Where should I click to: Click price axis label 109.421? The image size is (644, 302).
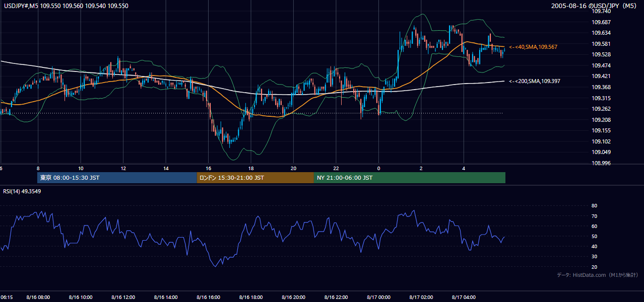tap(601, 76)
